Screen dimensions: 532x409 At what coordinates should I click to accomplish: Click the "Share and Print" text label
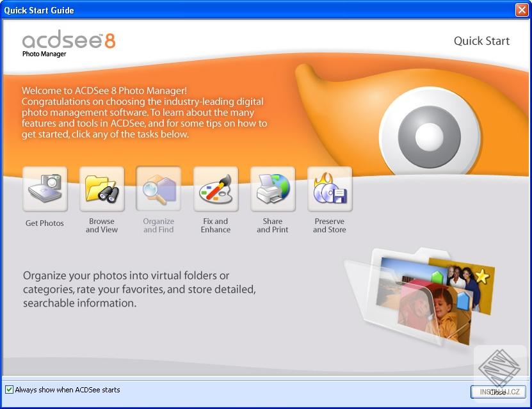point(273,225)
